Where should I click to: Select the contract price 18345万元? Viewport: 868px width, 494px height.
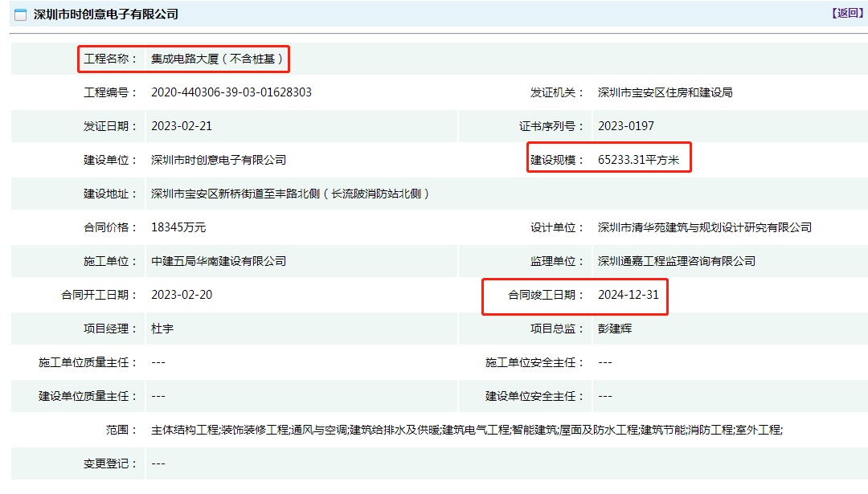[178, 227]
